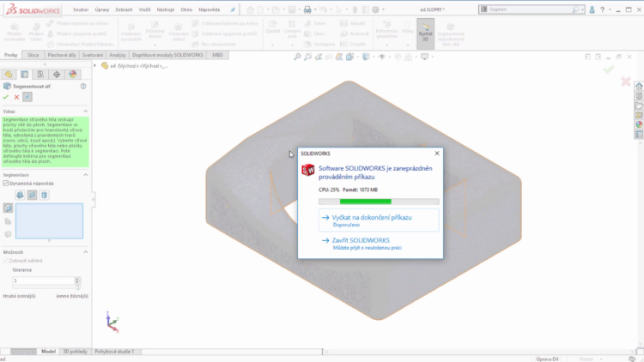Select the Prvky tab
The width and height of the screenshot is (644, 362).
pyautogui.click(x=10, y=55)
